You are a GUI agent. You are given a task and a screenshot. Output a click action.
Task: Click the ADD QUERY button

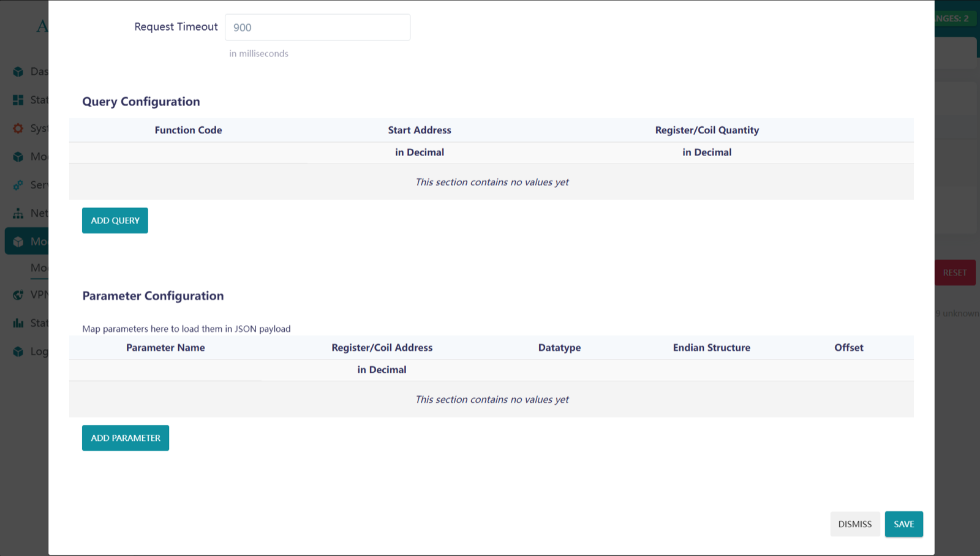point(115,220)
